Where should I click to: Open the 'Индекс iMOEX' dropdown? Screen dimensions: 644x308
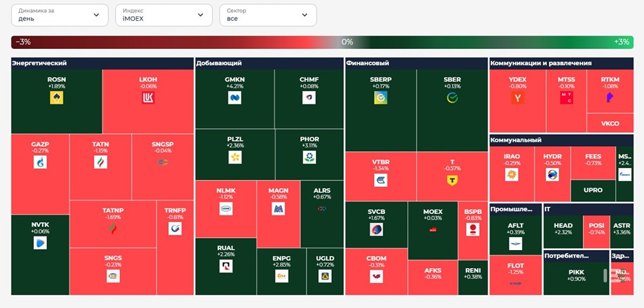(164, 15)
